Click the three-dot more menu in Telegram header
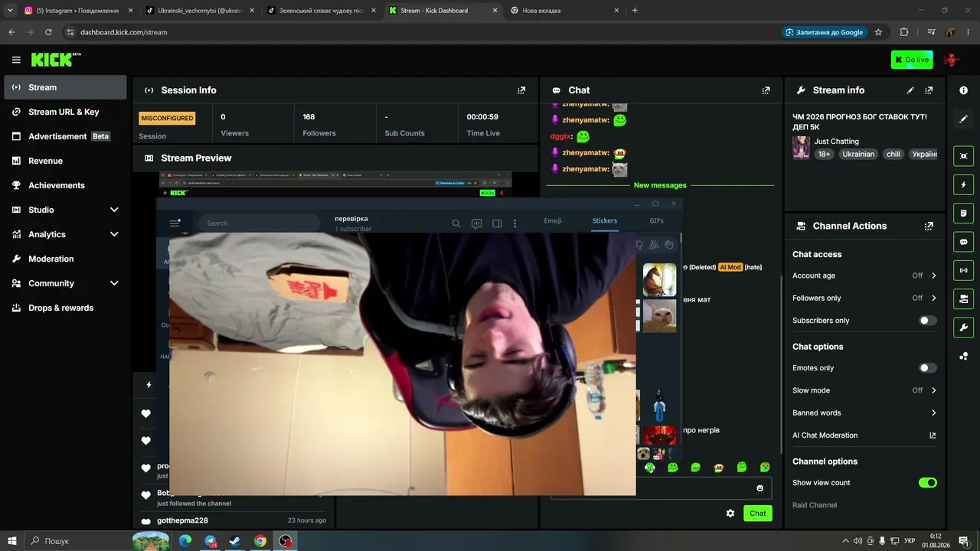This screenshot has height=551, width=980. [514, 223]
